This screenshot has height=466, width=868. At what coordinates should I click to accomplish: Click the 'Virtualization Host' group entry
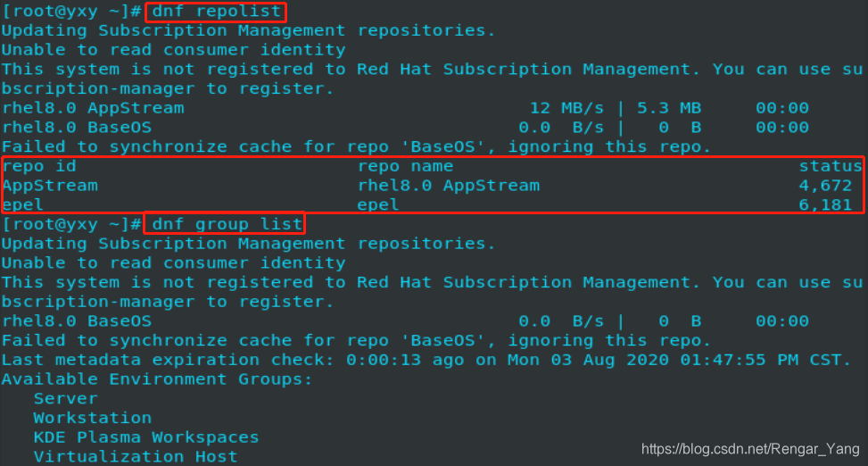136,456
